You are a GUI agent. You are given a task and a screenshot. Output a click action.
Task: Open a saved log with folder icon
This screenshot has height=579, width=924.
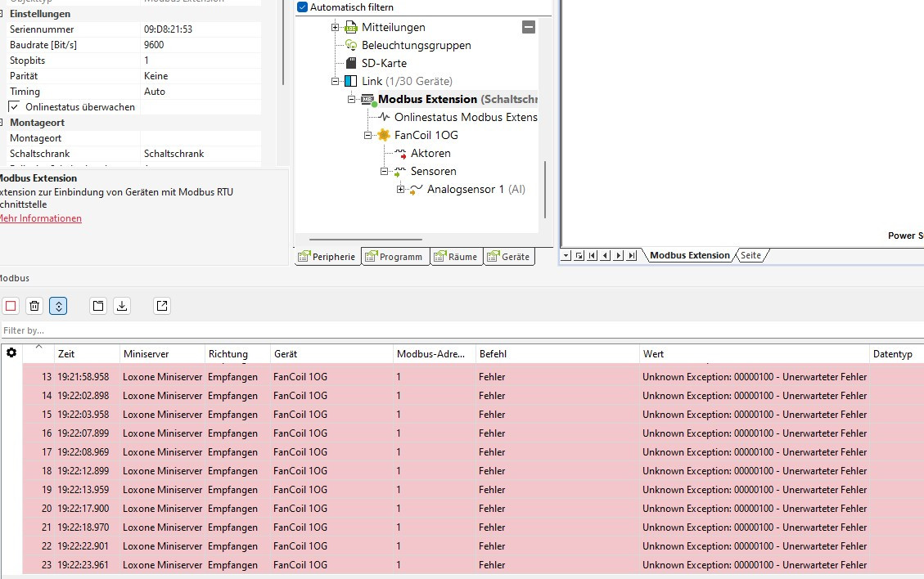point(98,306)
